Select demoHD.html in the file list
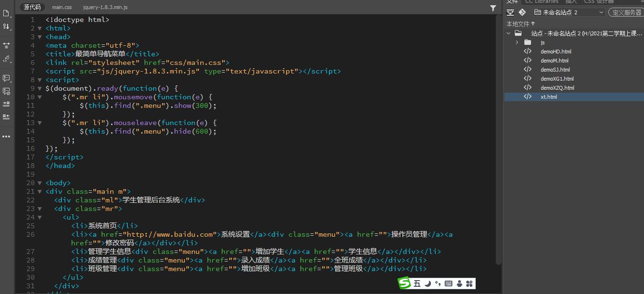Screen dimensions: 644x294 [555, 52]
